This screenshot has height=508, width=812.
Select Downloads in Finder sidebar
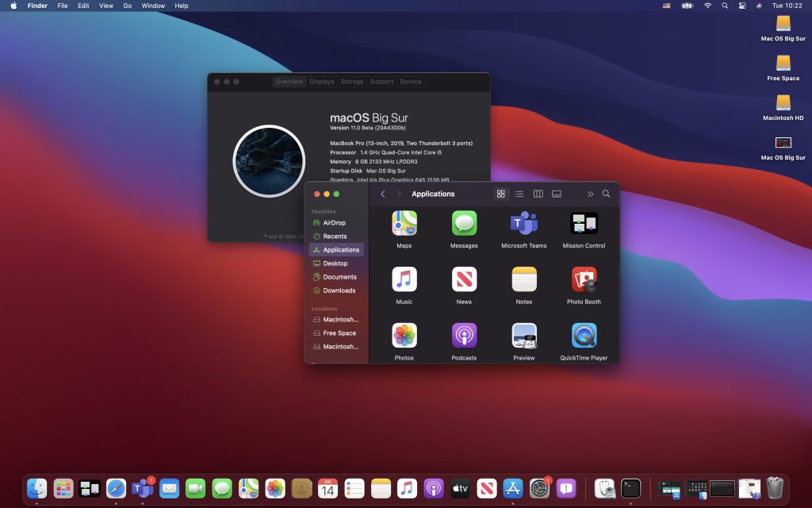point(339,291)
